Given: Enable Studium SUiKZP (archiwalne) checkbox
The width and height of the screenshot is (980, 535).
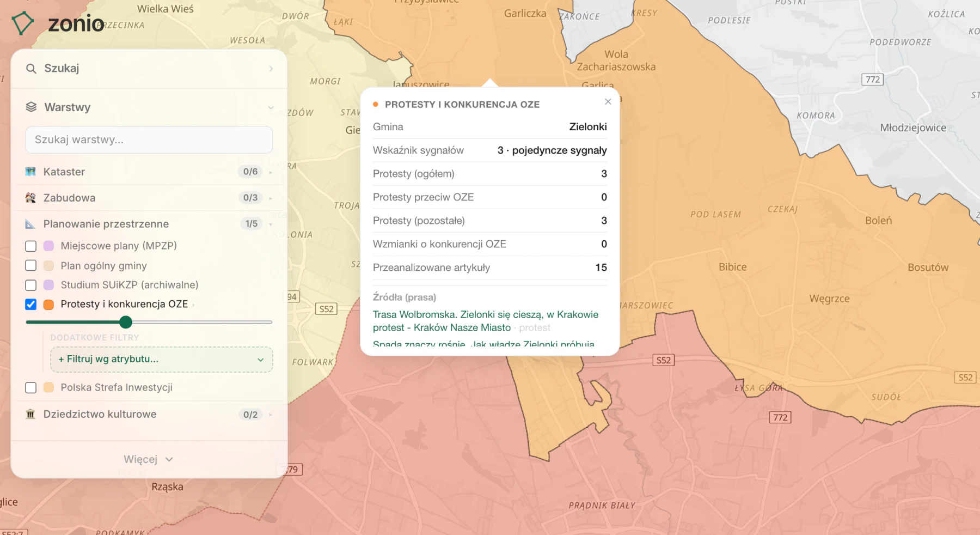Looking at the screenshot, I should click(31, 285).
